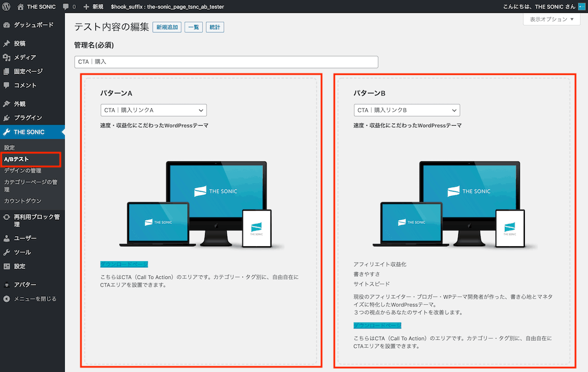This screenshot has width=588, height=372.
Task: Click the 新規追加 button
Action: click(x=167, y=27)
